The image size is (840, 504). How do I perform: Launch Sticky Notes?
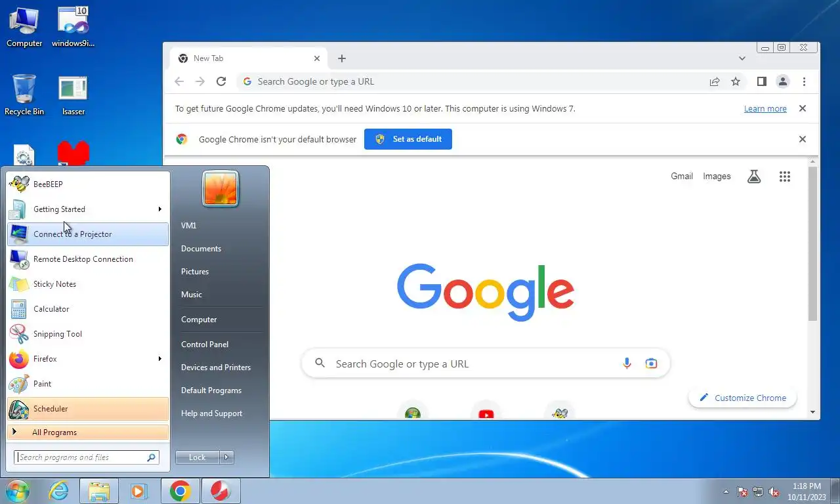[88, 284]
